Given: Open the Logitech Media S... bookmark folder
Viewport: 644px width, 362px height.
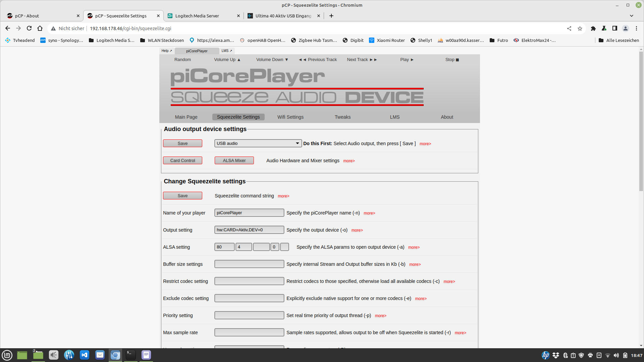Looking at the screenshot, I should pos(112,40).
